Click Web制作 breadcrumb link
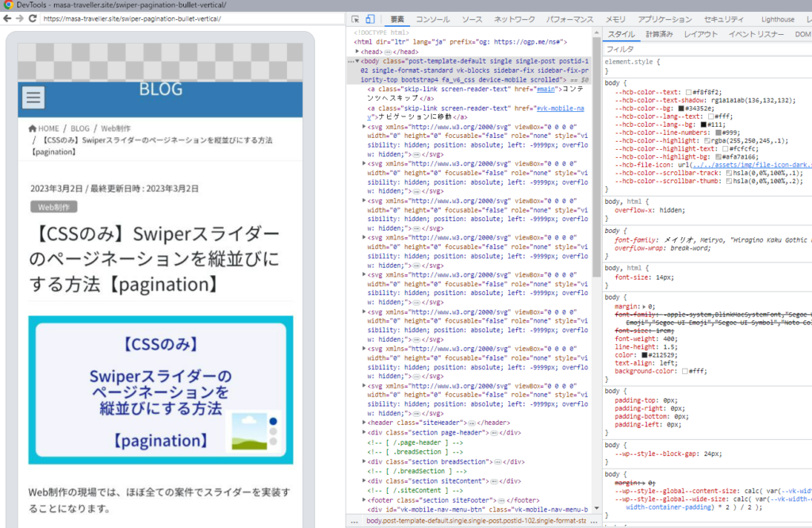 tap(116, 128)
